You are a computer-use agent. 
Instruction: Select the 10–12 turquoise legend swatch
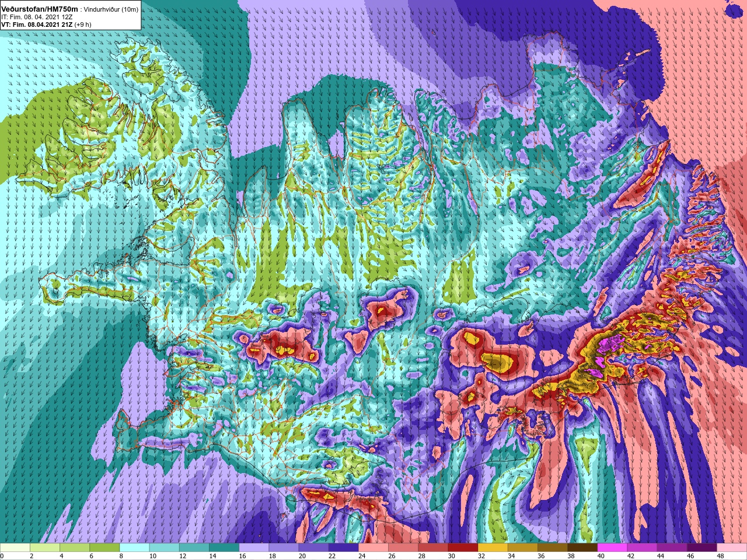point(164,548)
